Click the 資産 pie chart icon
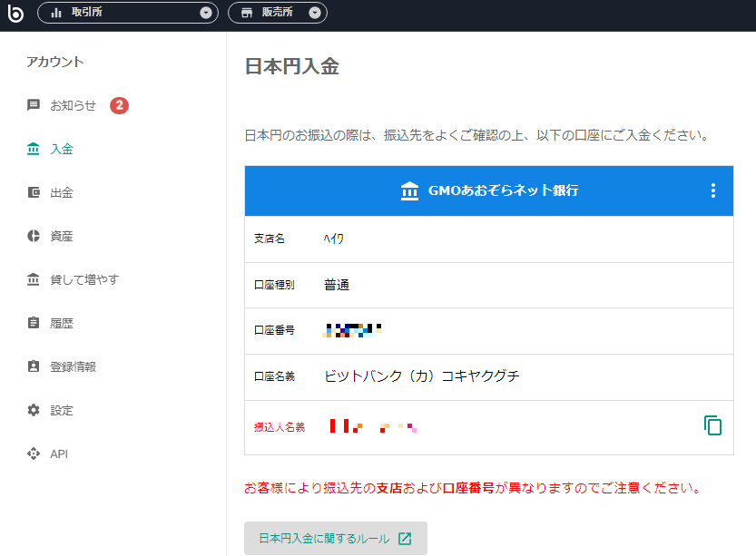The width and height of the screenshot is (756, 556). click(x=34, y=236)
